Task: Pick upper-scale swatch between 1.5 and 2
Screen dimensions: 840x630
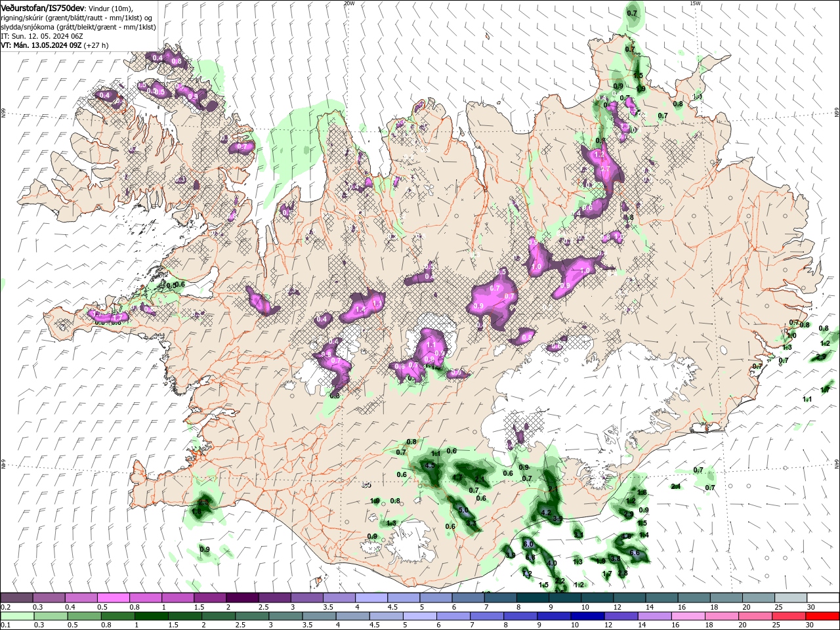Action: click(x=209, y=598)
